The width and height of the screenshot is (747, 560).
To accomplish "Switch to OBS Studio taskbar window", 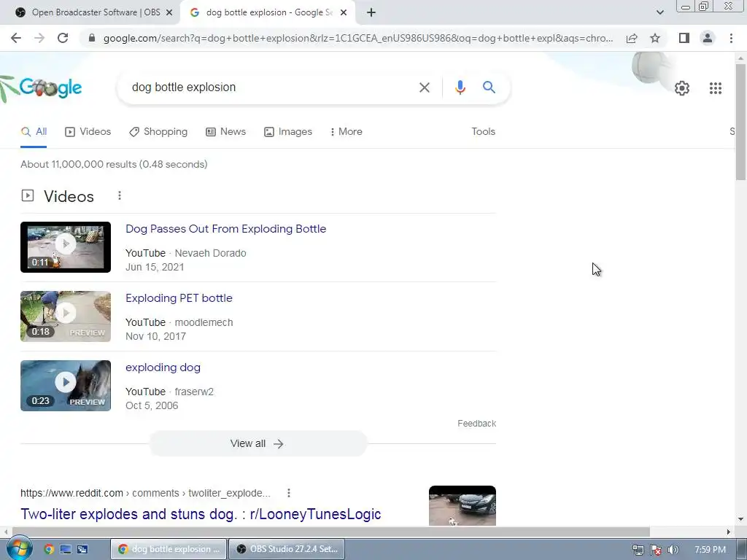I will (287, 549).
